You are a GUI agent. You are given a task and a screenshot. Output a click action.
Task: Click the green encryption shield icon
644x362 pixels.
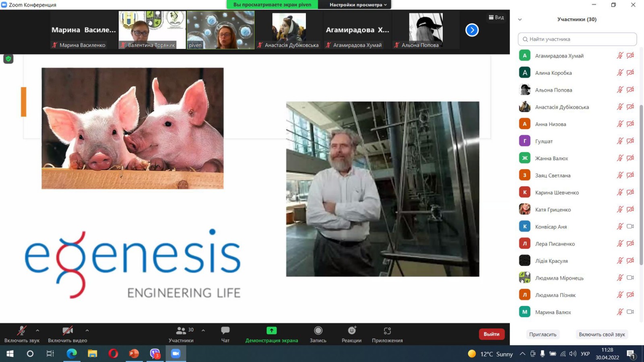pyautogui.click(x=8, y=59)
